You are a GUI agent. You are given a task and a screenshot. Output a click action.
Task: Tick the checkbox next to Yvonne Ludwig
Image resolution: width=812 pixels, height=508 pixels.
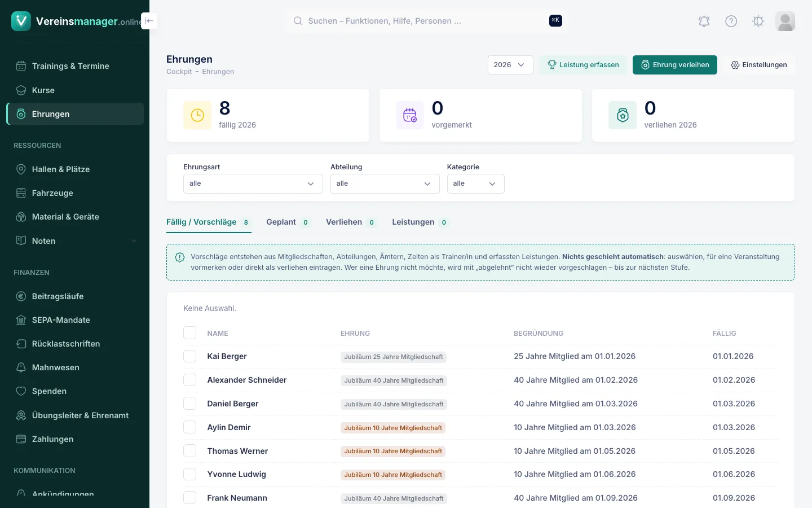tap(189, 474)
